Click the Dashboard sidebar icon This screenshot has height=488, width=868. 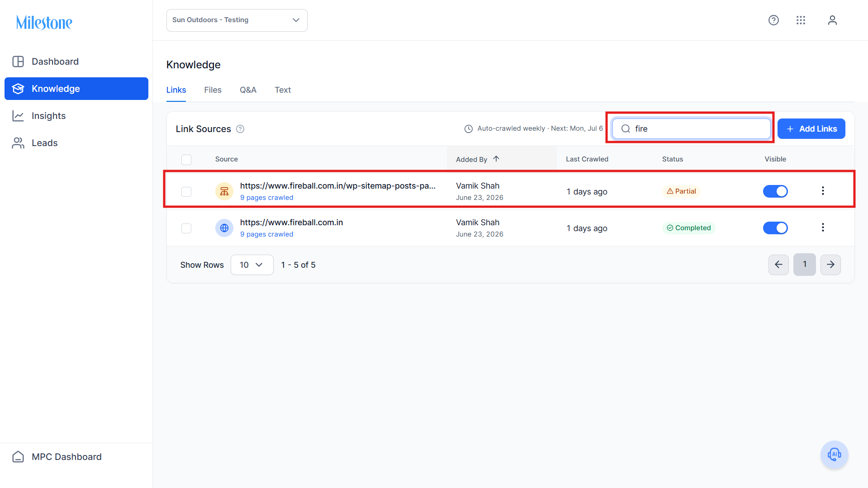pos(18,62)
